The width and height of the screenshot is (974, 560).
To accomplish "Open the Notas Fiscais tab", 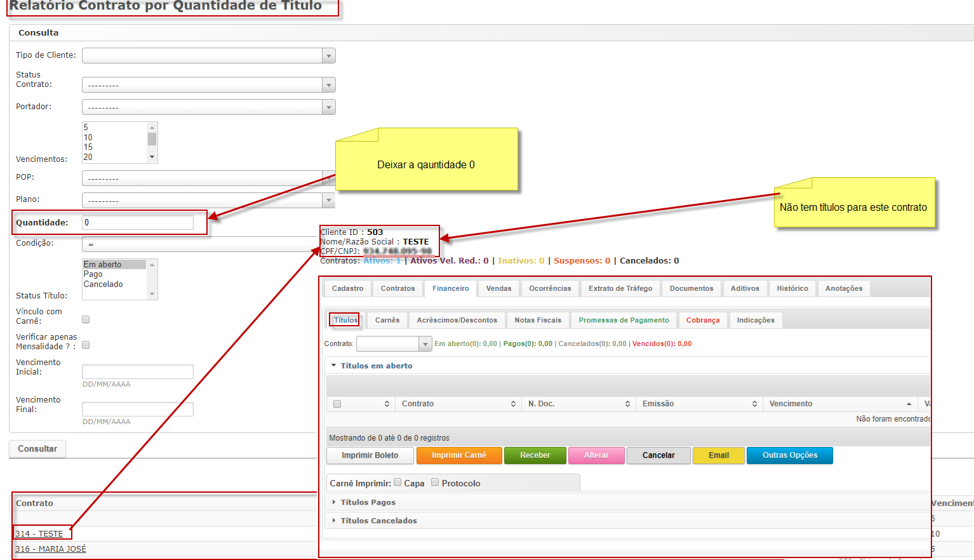I will coord(538,320).
